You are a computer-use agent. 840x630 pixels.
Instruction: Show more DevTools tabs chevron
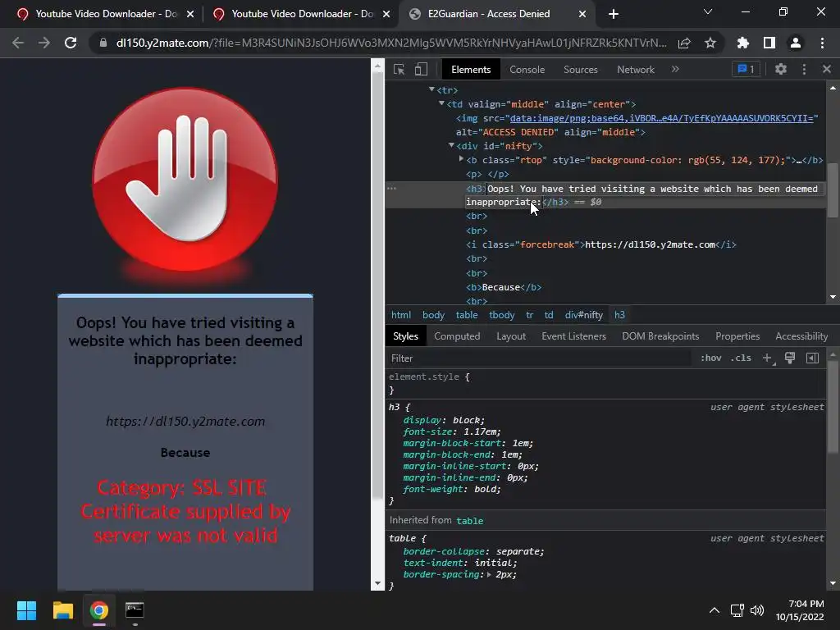coord(675,69)
